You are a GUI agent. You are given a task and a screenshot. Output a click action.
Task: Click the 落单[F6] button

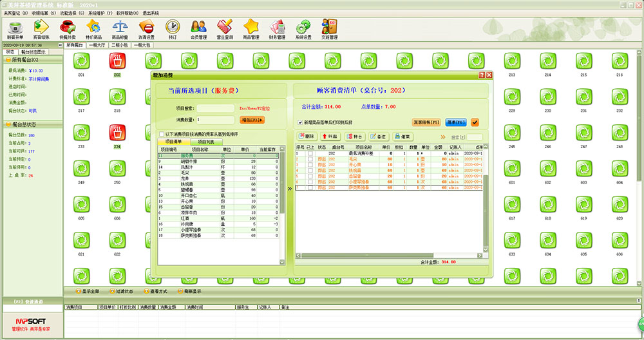455,122
